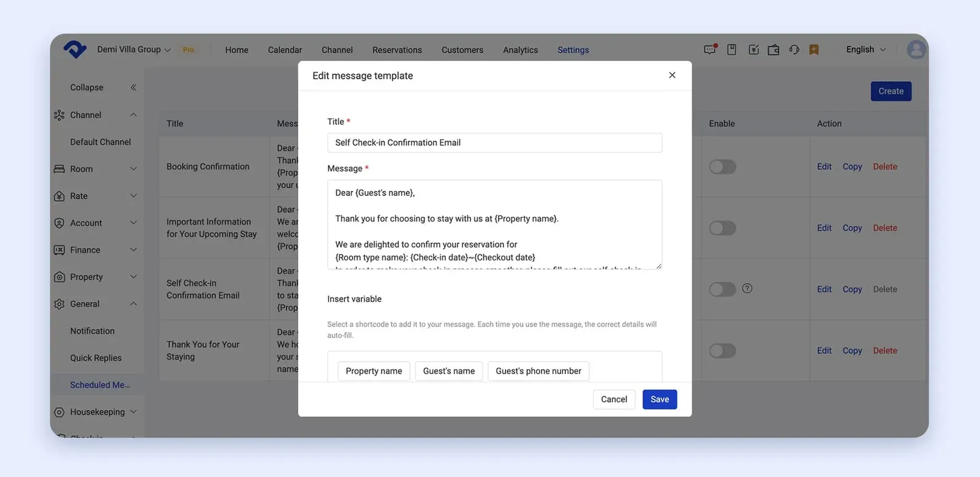Click the Title input field

tap(495, 143)
